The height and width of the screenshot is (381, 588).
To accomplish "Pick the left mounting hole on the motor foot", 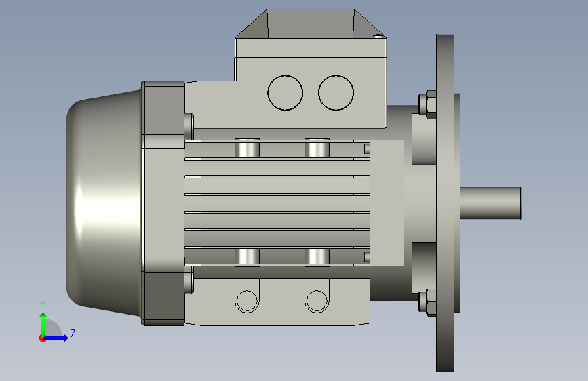I will point(247,300).
